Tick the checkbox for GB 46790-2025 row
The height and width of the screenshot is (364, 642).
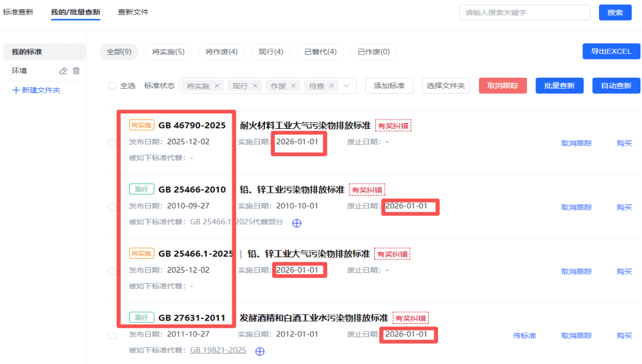[x=112, y=143]
